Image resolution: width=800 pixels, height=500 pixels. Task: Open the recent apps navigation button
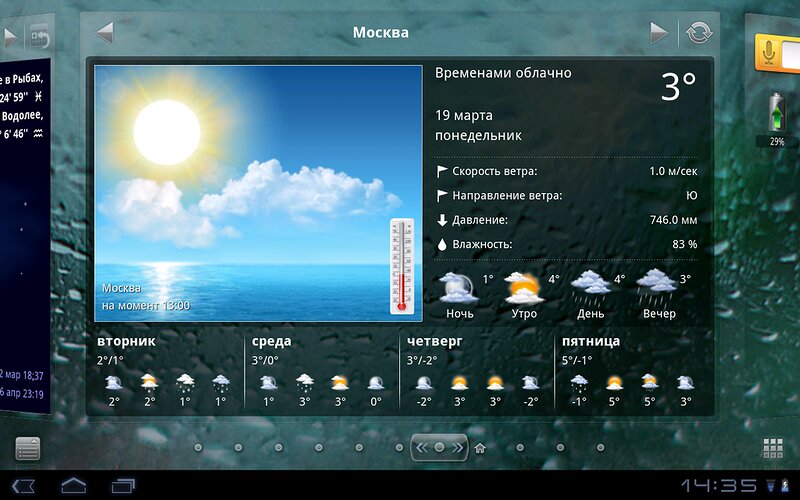click(124, 486)
